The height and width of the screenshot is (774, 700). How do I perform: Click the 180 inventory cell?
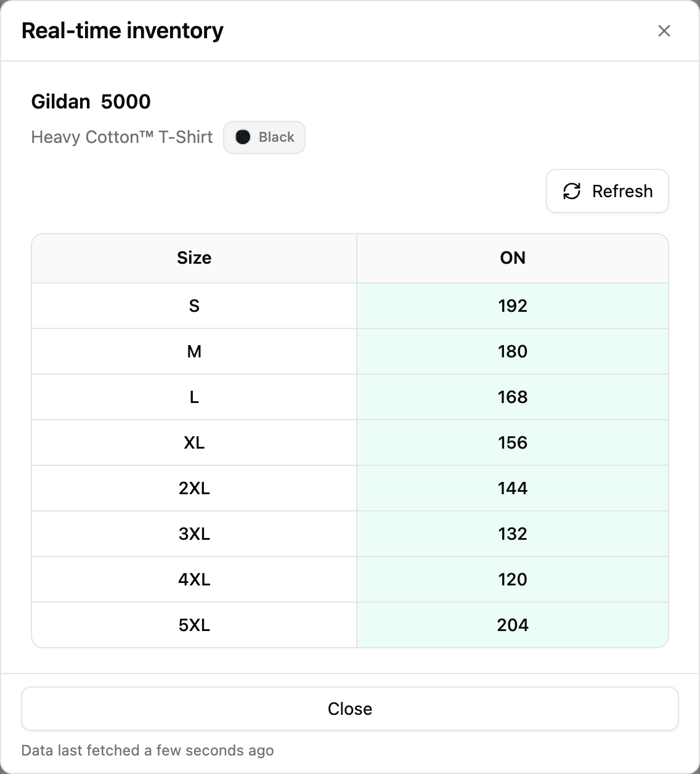[x=513, y=351]
